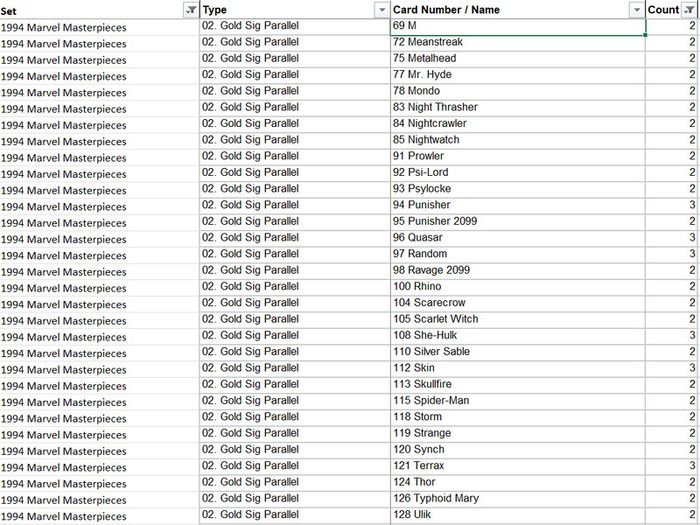Select the 84 Nightcrawler cell
The height and width of the screenshot is (525, 700).
518,124
